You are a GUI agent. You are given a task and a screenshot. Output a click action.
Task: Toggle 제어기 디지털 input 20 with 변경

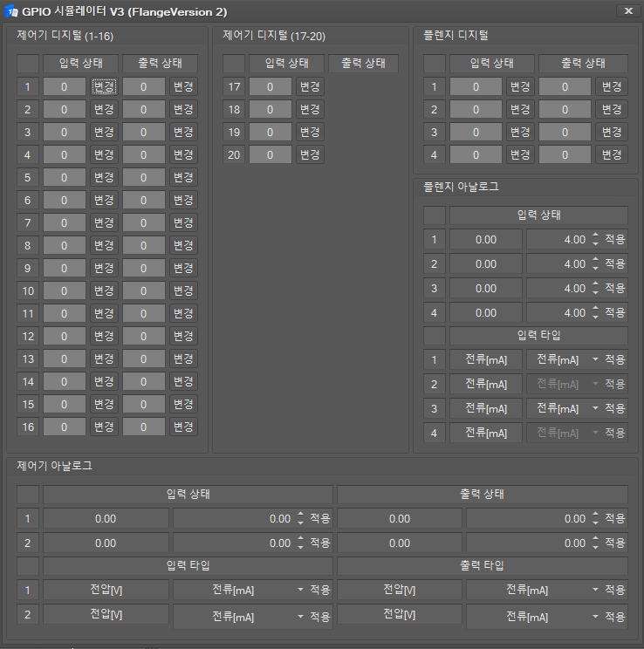pyautogui.click(x=309, y=154)
